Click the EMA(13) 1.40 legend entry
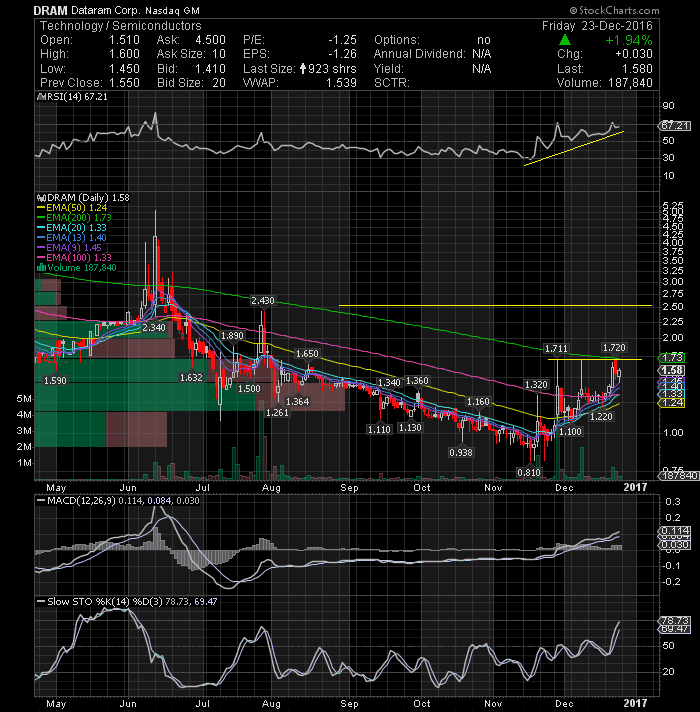This screenshot has width=700, height=712. (x=72, y=238)
